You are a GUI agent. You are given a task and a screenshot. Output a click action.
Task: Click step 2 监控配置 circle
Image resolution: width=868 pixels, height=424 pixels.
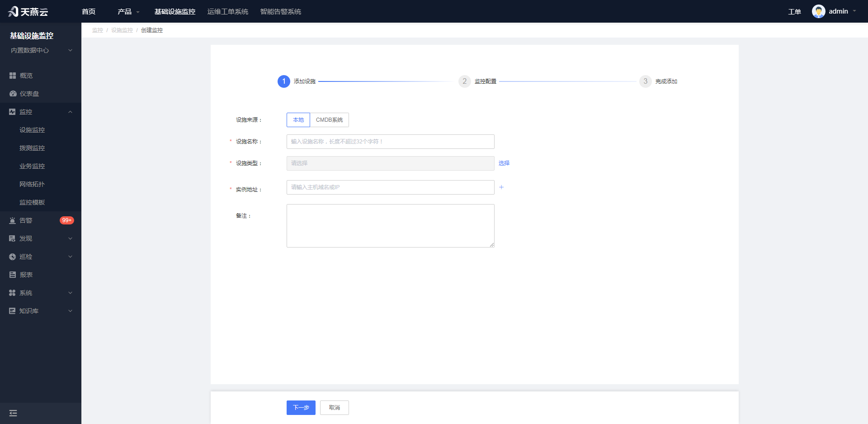coord(465,81)
